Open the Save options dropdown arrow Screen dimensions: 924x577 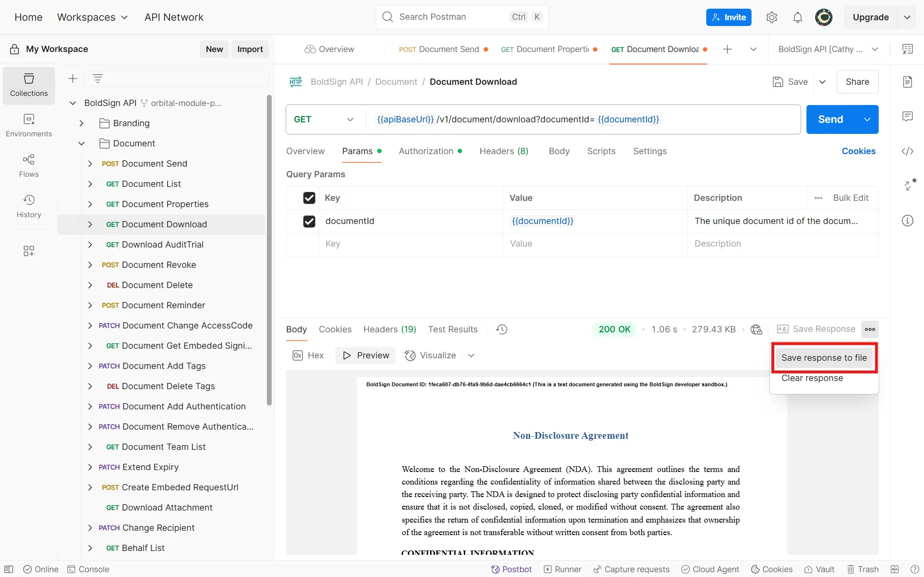tap(822, 82)
